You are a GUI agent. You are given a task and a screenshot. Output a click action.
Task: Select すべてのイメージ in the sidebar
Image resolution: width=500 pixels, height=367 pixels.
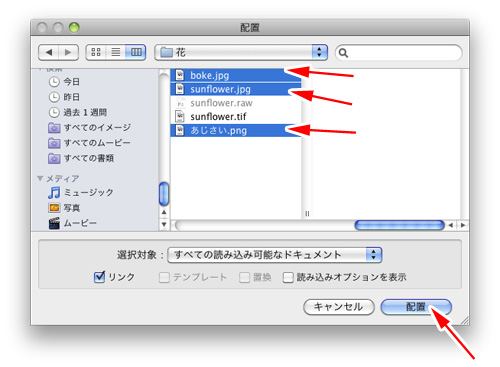click(97, 128)
